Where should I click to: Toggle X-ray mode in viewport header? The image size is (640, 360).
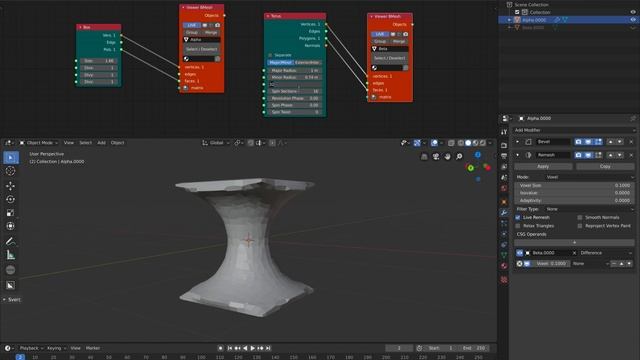click(451, 143)
